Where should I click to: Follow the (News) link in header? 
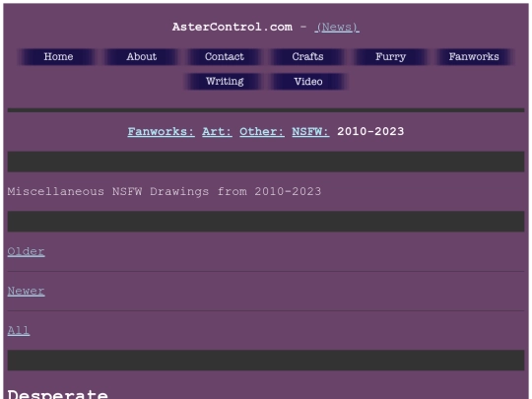(x=337, y=28)
